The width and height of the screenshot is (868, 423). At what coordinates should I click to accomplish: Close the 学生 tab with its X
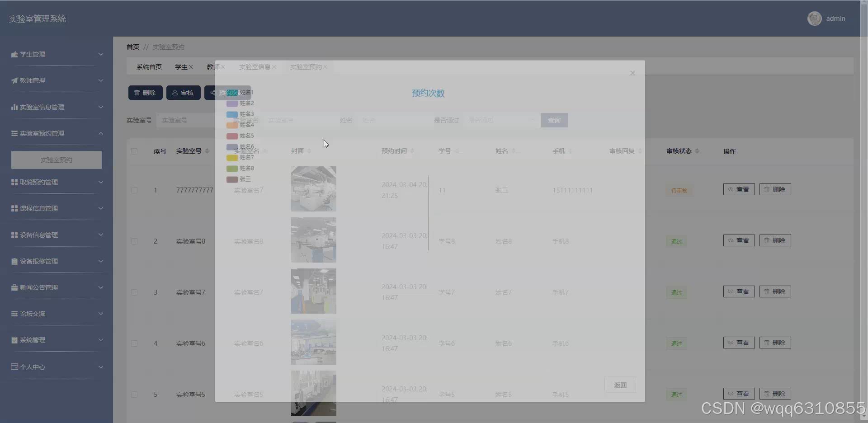click(191, 67)
